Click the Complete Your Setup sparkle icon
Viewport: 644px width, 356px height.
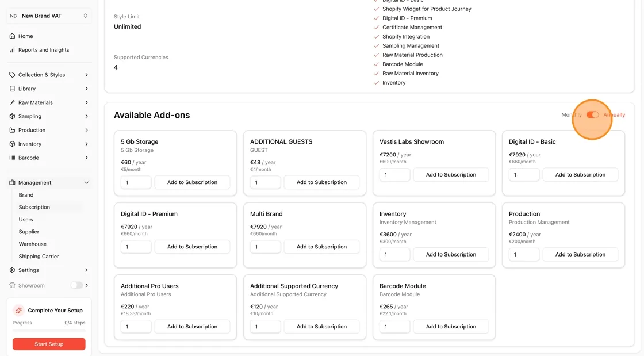18,311
